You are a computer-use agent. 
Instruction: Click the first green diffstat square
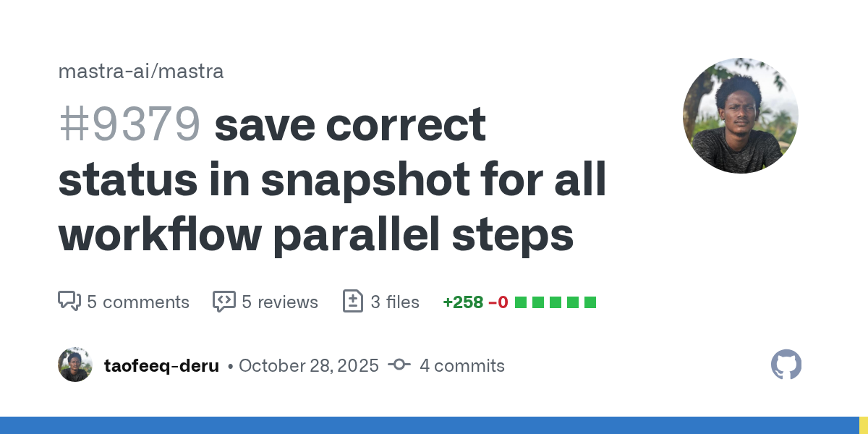[520, 302]
